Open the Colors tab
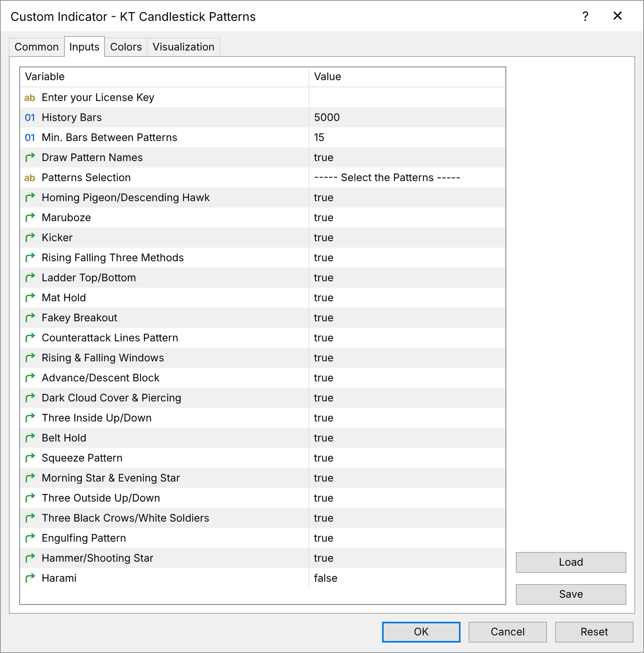 click(126, 47)
